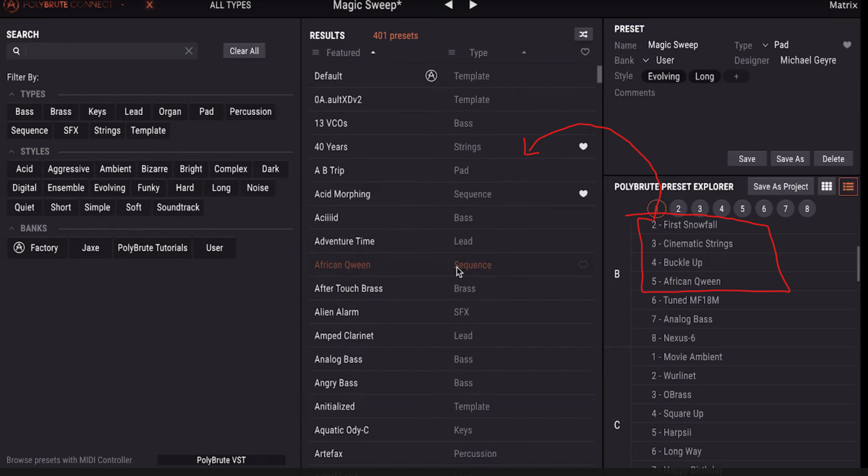Viewport: 868px width, 476px height.
Task: Go to previous preset with left arrow
Action: pyautogui.click(x=449, y=5)
